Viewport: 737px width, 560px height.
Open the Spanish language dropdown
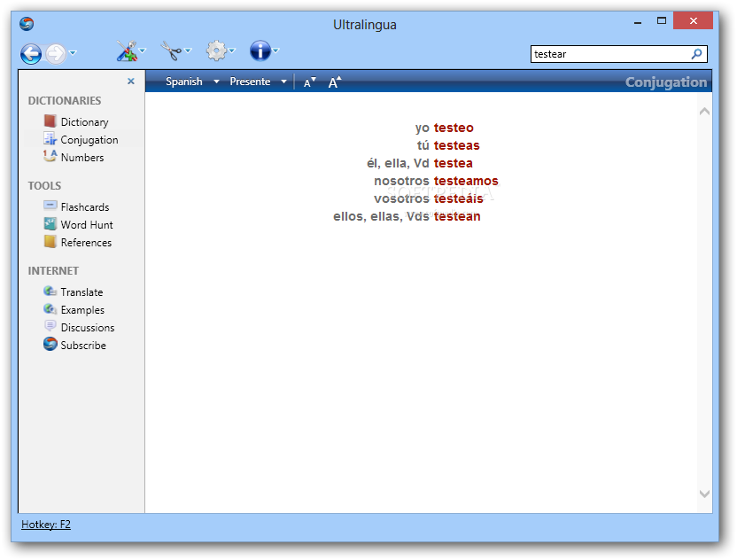[192, 82]
